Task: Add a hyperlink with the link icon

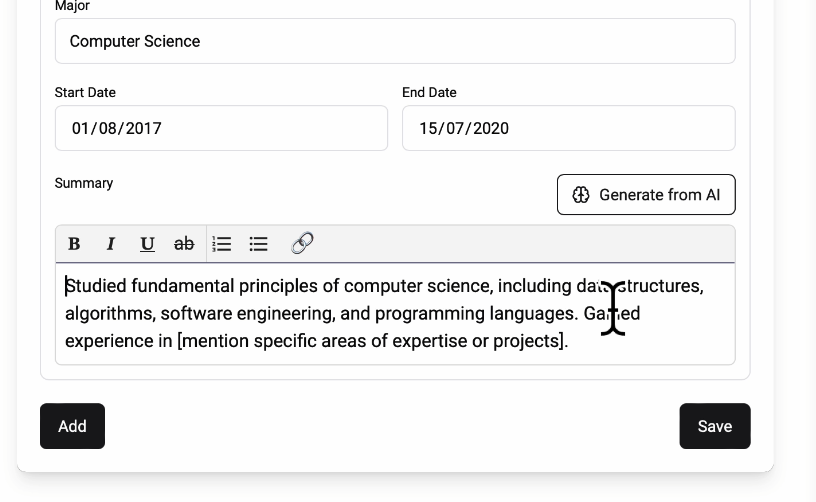Action: point(302,243)
